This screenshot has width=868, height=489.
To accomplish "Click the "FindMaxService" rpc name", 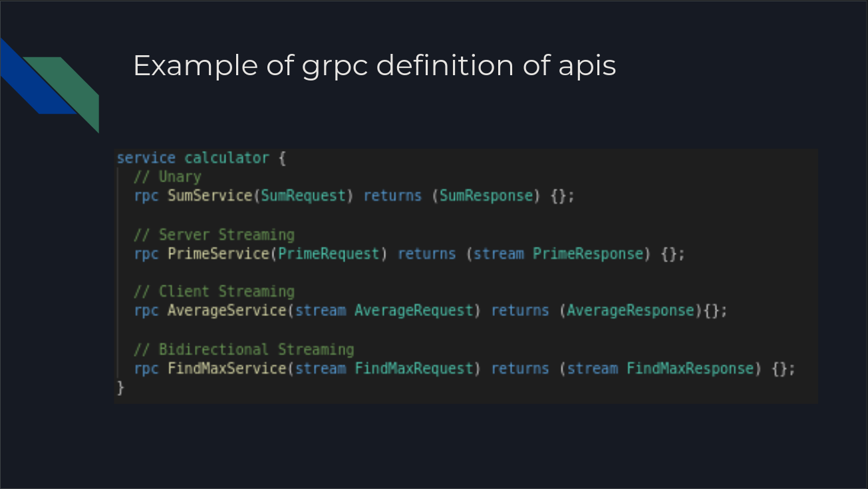I will pos(227,369).
